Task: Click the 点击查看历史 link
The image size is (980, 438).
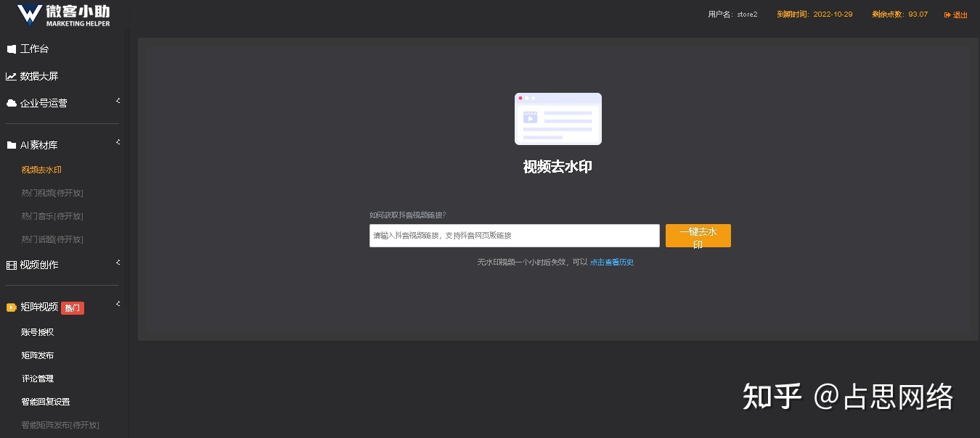Action: 612,263
